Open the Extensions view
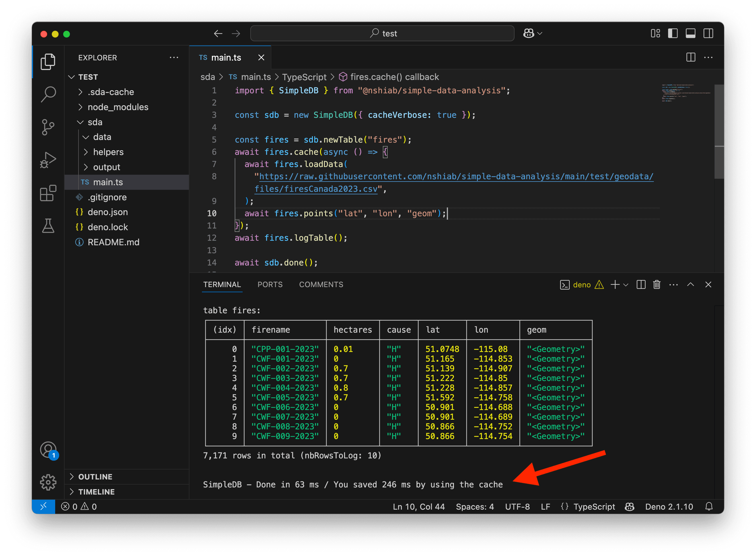756x556 pixels. pos(48,193)
